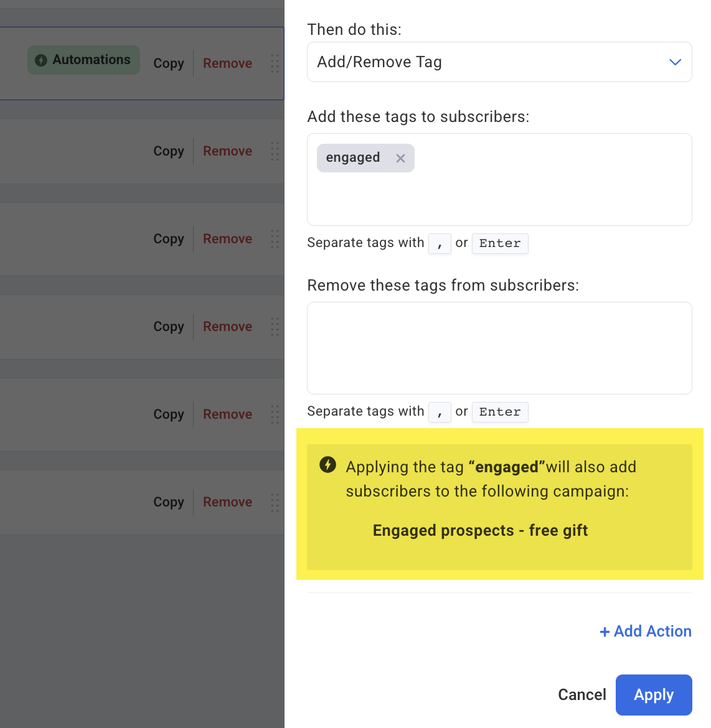Screen dimensions: 711x728
Task: Click the + Add Action link
Action: [646, 632]
